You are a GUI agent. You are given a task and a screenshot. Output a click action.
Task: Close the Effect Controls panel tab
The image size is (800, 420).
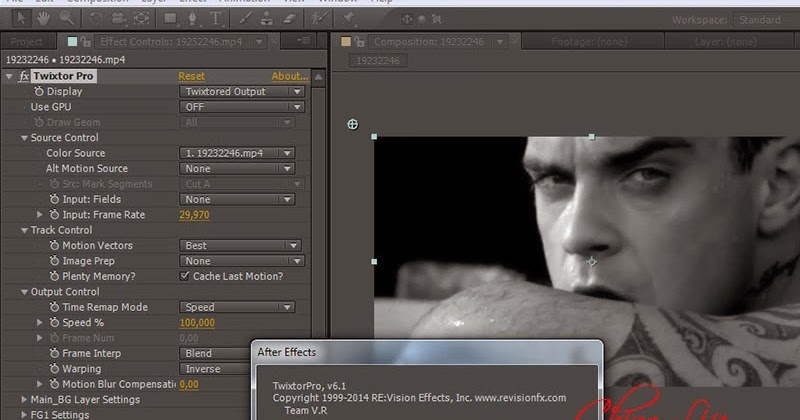coord(274,41)
